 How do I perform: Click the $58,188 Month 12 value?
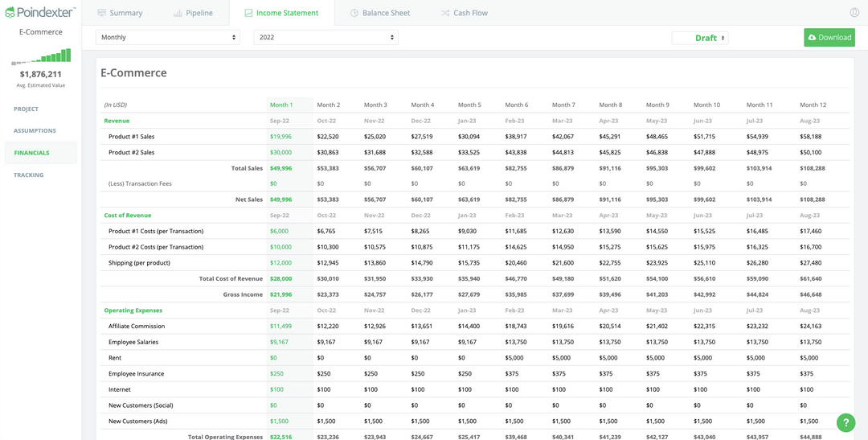click(810, 136)
